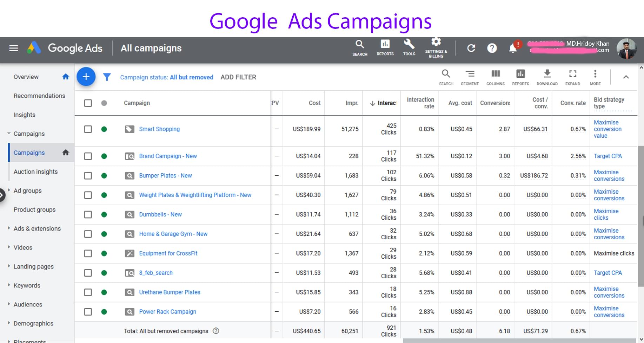The width and height of the screenshot is (644, 343).
Task: Collapse the Campaigns sidebar section
Action: click(9, 134)
